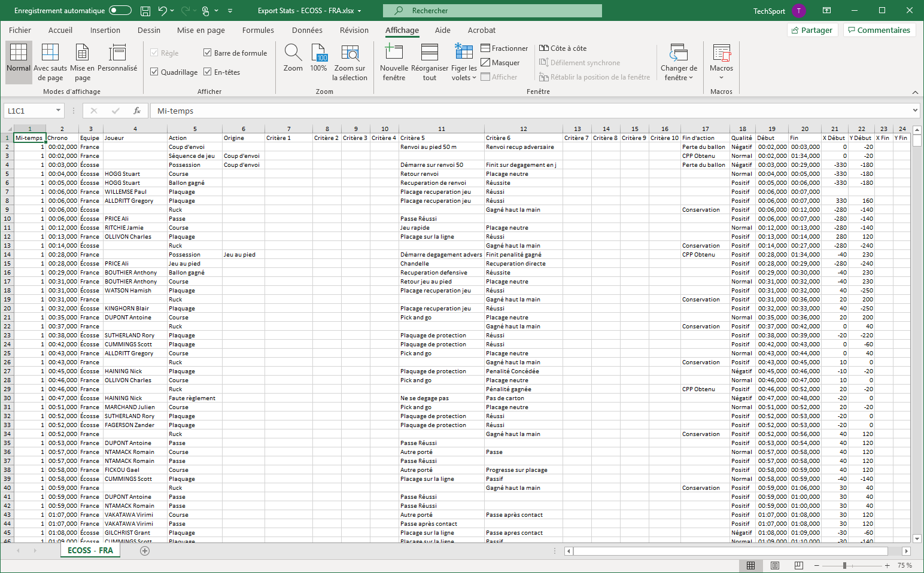Viewport: 924px width, 573px height.
Task: Click the Redo arrow icon
Action: pyautogui.click(x=186, y=11)
